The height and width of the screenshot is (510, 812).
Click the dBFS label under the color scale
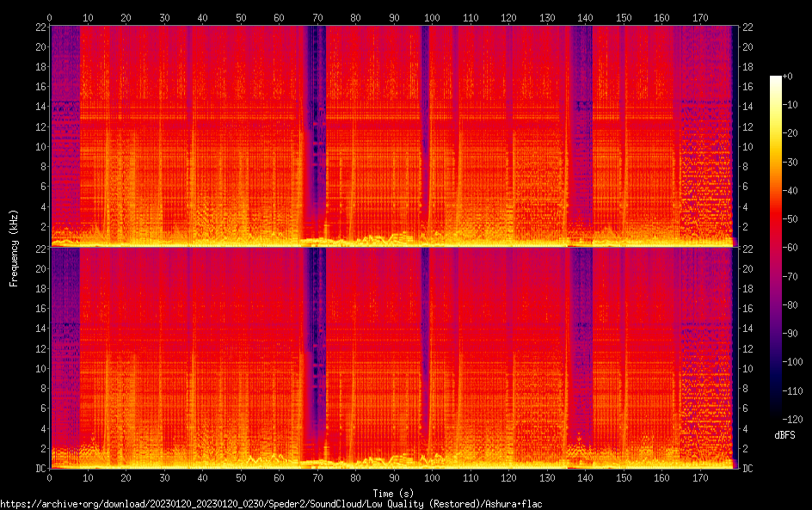pos(784,436)
